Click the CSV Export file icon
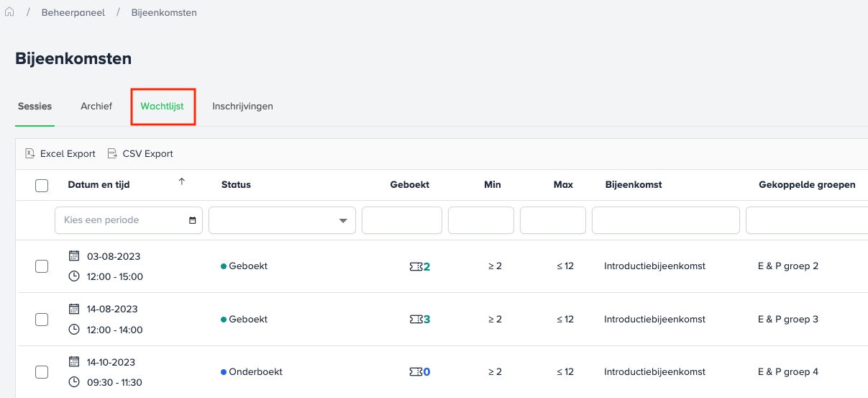 click(112, 153)
